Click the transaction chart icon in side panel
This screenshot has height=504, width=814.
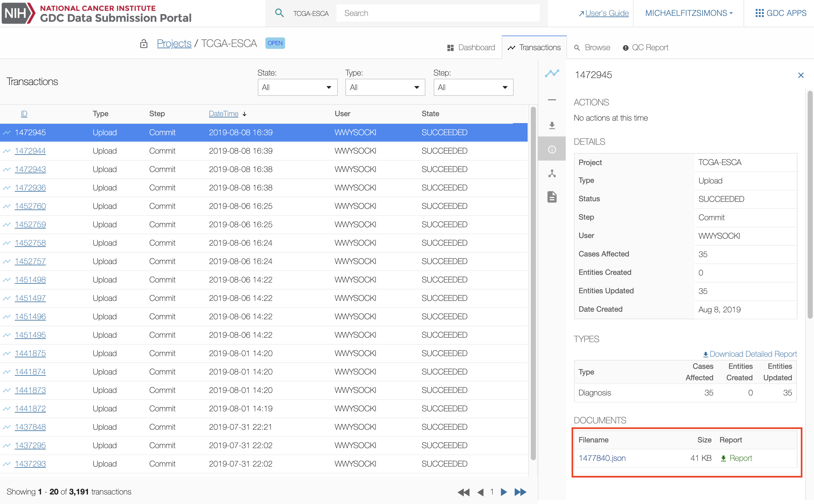pyautogui.click(x=552, y=73)
